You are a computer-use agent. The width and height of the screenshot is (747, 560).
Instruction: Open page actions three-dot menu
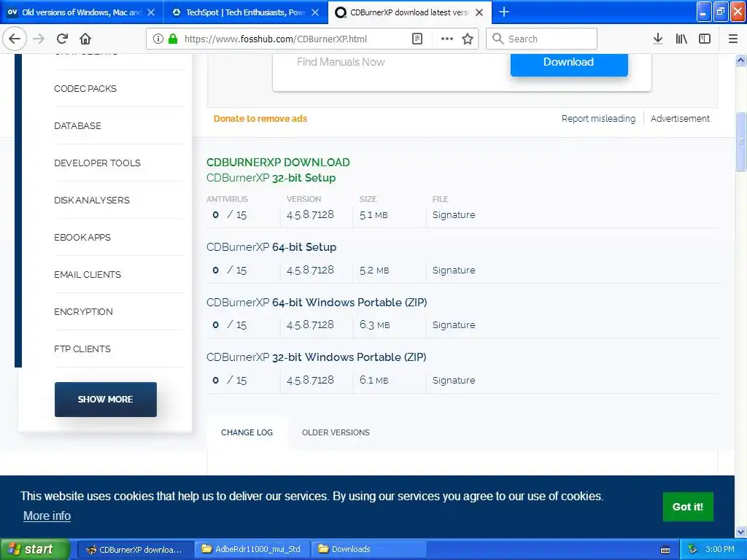click(447, 39)
